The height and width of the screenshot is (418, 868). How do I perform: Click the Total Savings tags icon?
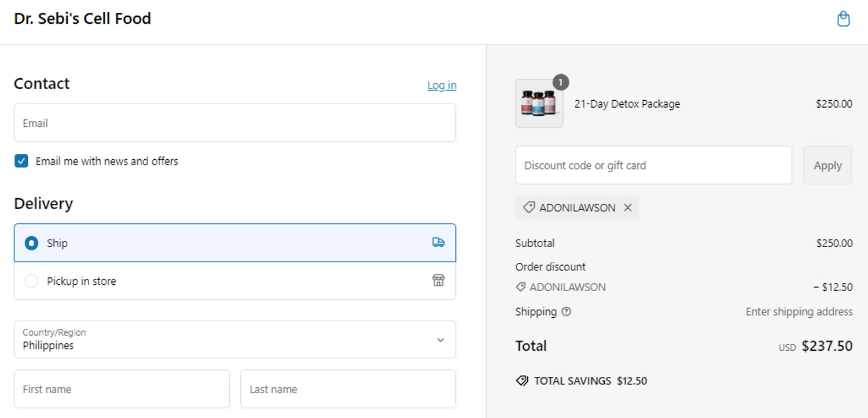(x=522, y=381)
